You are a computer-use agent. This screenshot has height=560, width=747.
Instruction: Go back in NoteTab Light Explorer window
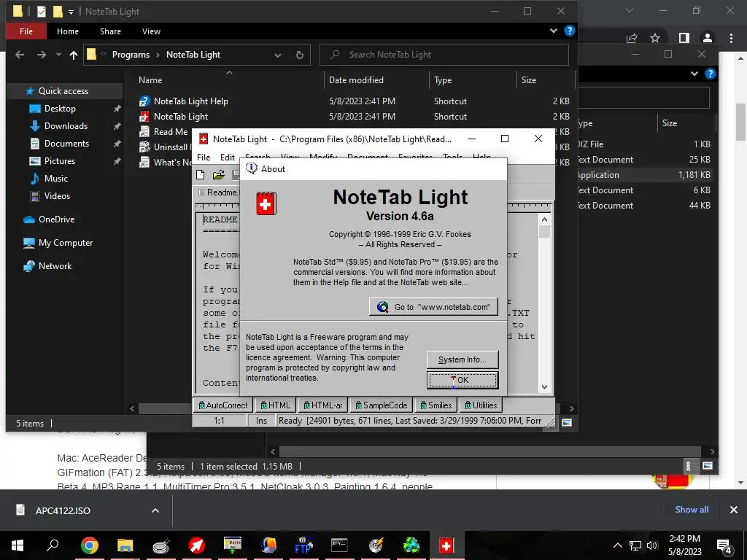coord(20,55)
